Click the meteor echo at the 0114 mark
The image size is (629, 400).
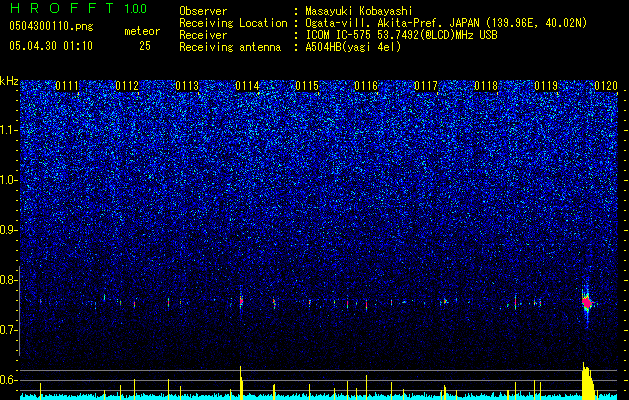(241, 301)
